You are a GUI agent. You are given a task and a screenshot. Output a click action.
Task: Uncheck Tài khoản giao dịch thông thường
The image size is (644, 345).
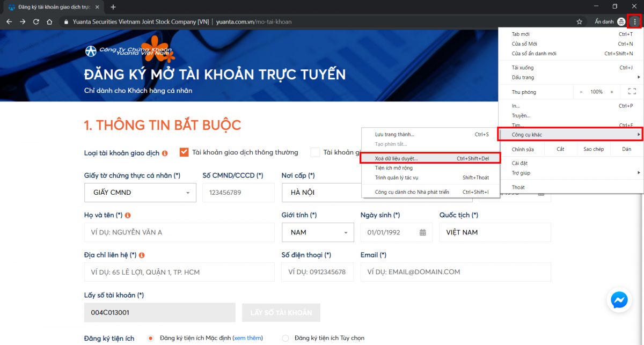184,152
